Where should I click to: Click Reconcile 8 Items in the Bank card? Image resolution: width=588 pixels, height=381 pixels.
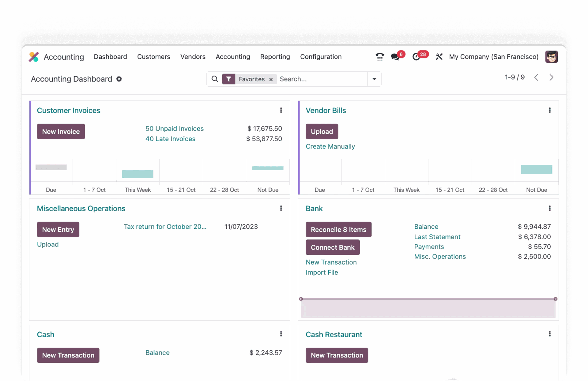point(338,229)
